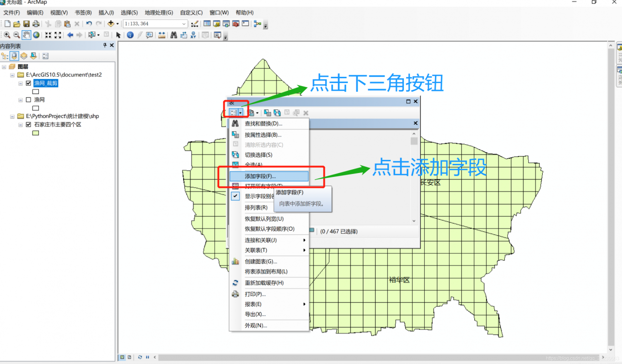Check the 渔网 layer visibility checkbox
The width and height of the screenshot is (622, 364).
coord(28,100)
